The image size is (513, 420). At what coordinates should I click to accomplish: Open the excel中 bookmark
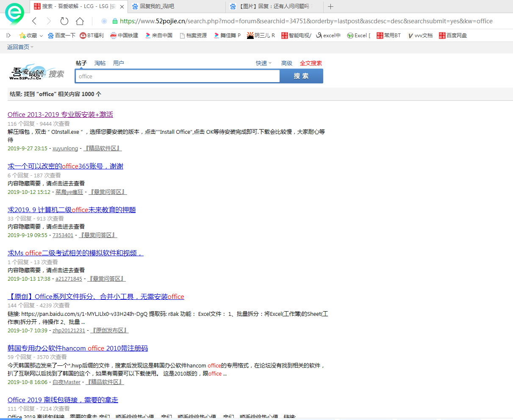coord(328,36)
